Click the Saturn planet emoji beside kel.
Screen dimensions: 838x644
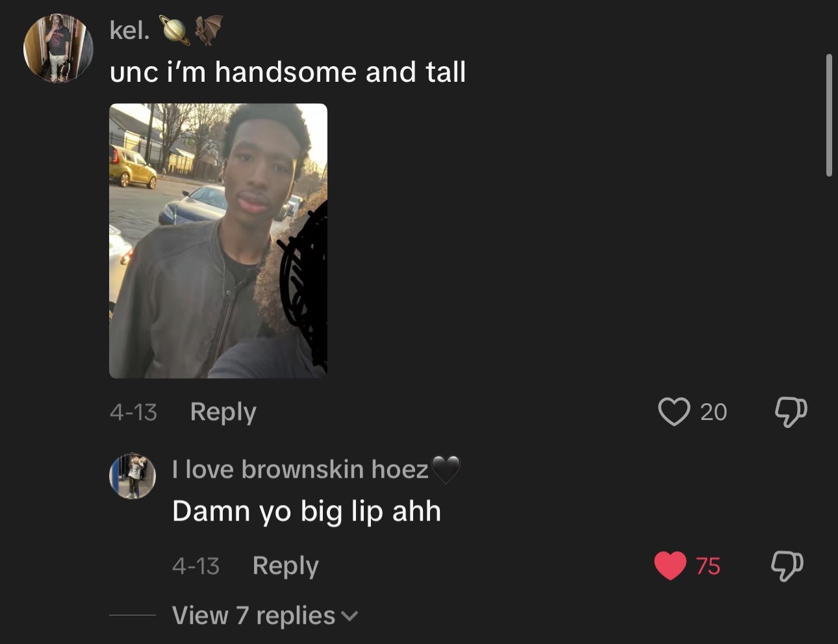click(175, 30)
